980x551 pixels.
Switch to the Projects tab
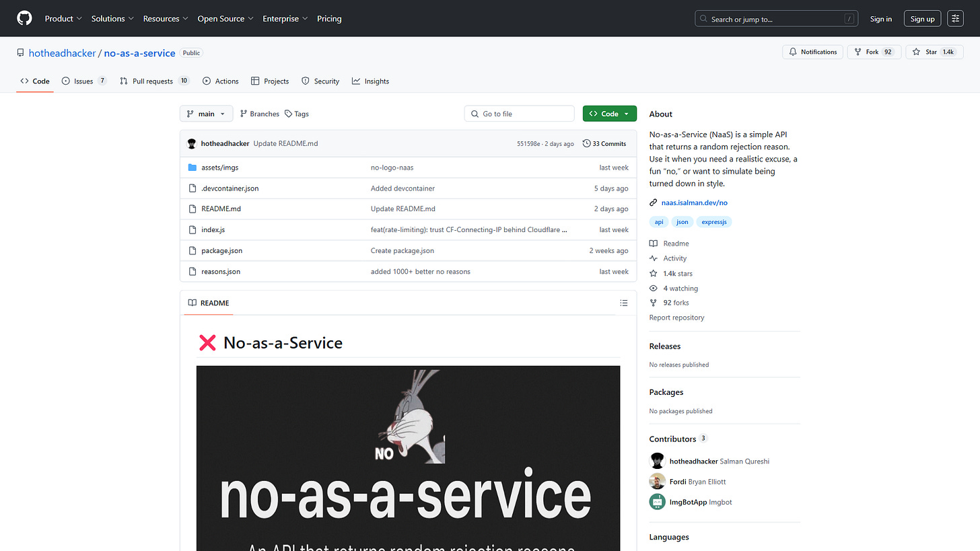270,81
